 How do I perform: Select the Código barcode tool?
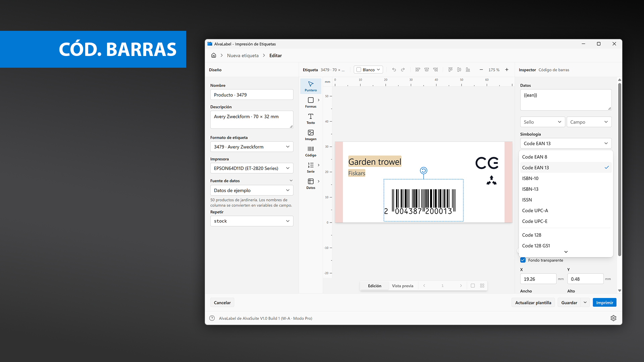tap(311, 151)
